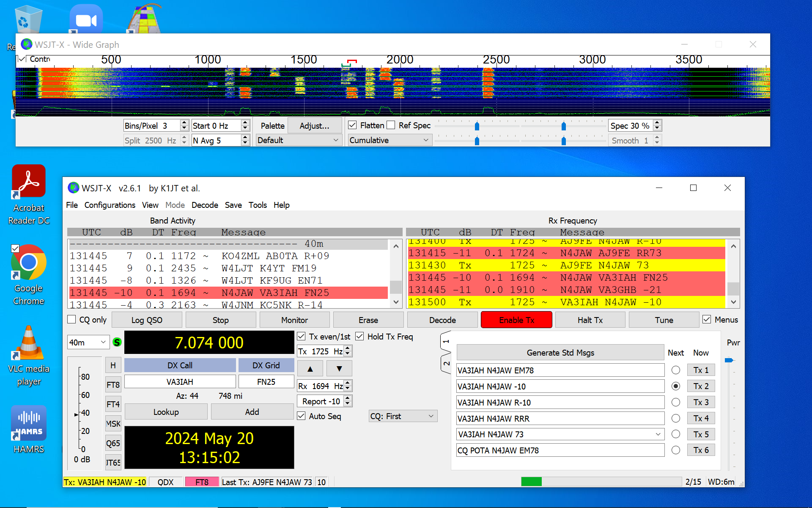Click the green S status indicator icon

tap(117, 342)
